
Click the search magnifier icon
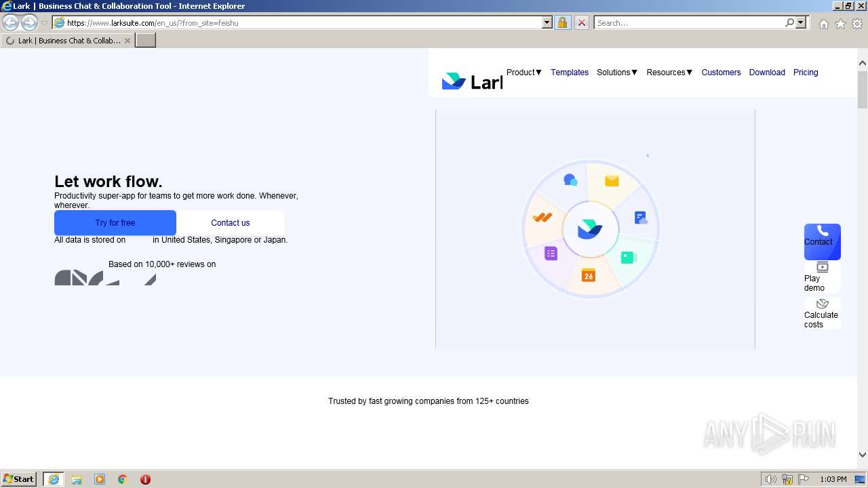(x=789, y=22)
